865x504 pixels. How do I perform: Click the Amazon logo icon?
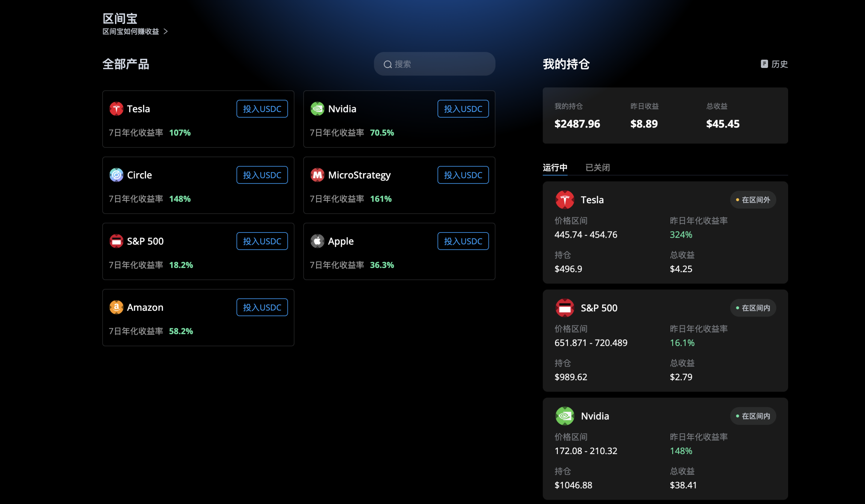point(116,307)
